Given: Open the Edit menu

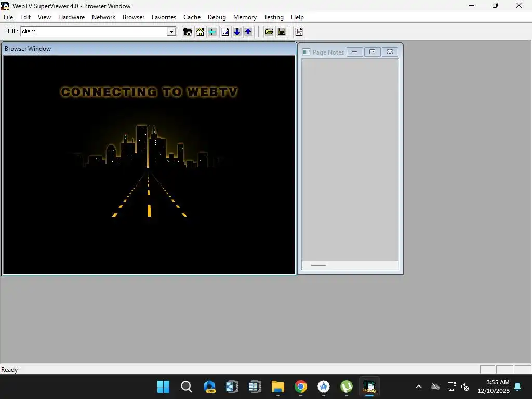Looking at the screenshot, I should (25, 17).
